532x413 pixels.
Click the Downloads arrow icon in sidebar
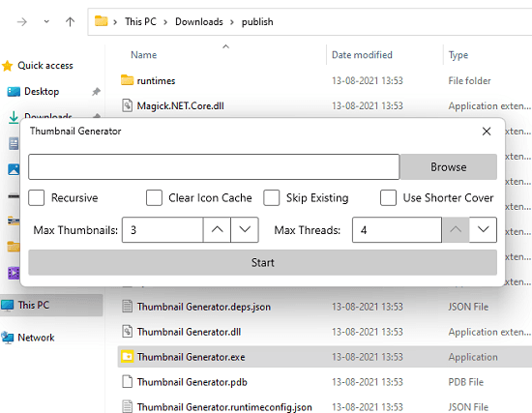(x=14, y=117)
